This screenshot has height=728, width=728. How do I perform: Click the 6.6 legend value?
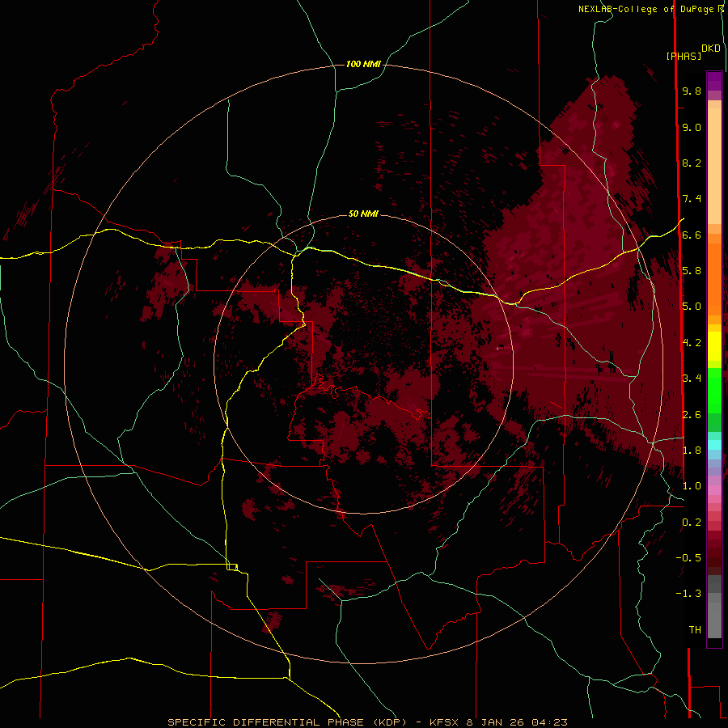coord(692,235)
